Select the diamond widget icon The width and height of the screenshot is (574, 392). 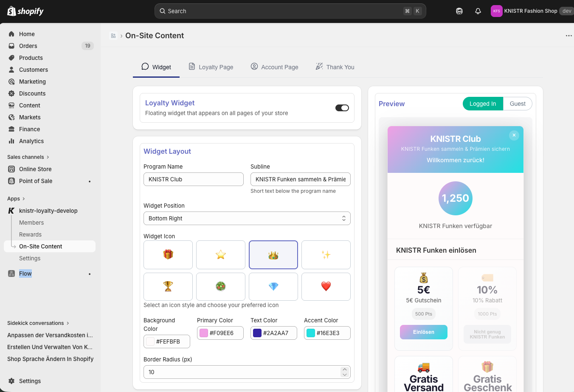click(273, 287)
